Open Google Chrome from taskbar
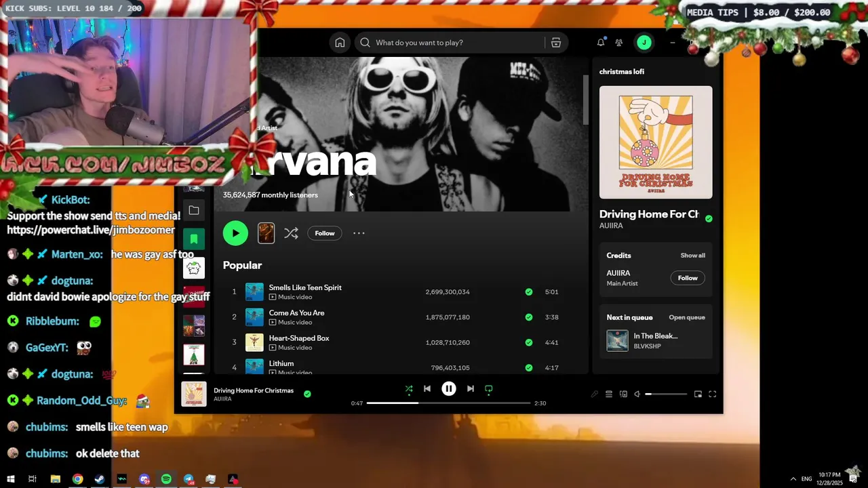The image size is (868, 488). [x=77, y=479]
